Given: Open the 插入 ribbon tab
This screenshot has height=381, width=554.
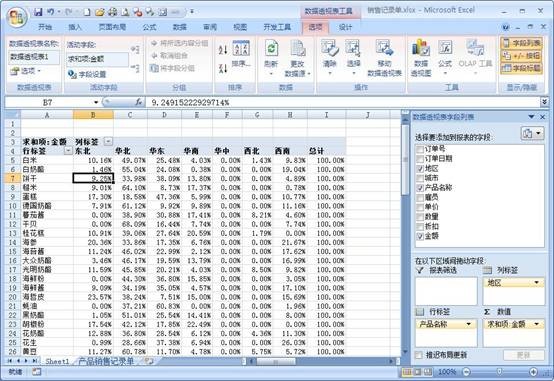Looking at the screenshot, I should 75,27.
